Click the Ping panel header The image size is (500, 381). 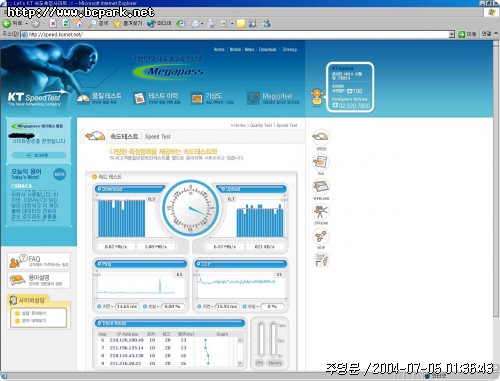click(140, 264)
